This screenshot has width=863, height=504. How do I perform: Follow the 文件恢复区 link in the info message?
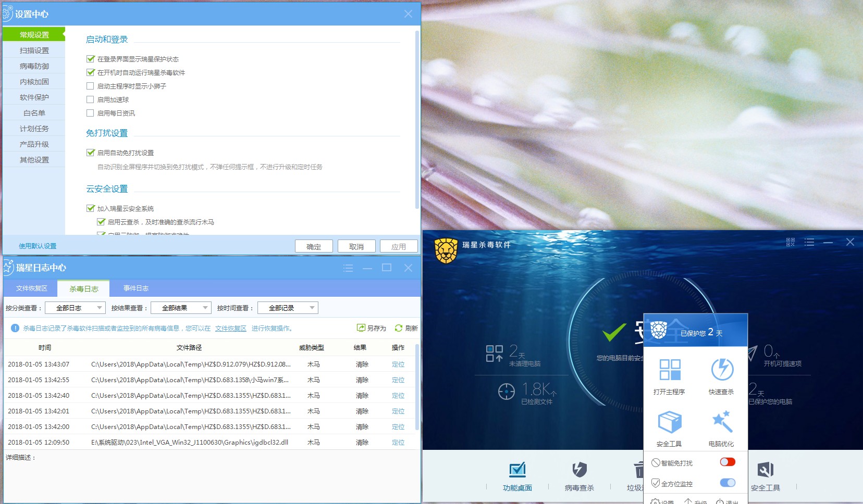pyautogui.click(x=231, y=328)
